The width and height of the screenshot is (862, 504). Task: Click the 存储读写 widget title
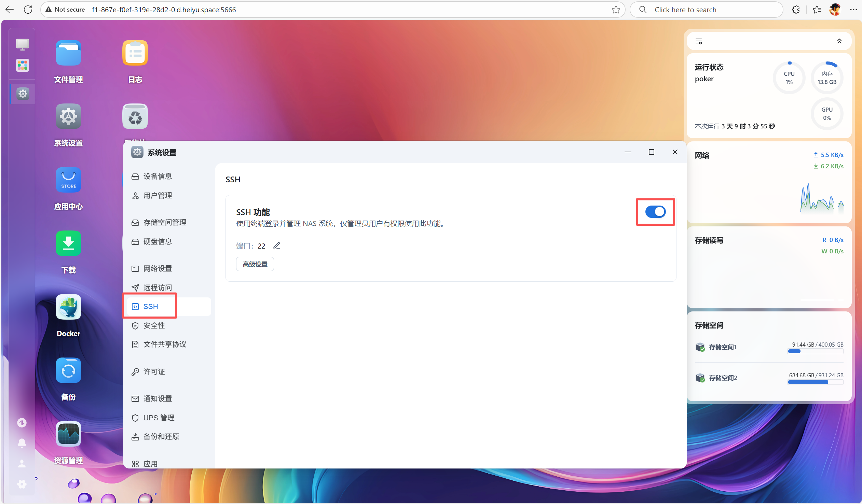pyautogui.click(x=709, y=240)
